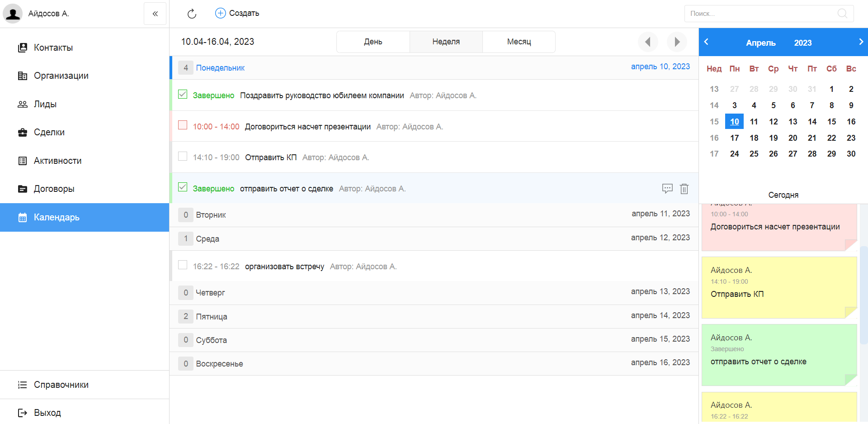Expand the Вторник day section
The width and height of the screenshot is (868, 424).
[434, 215]
